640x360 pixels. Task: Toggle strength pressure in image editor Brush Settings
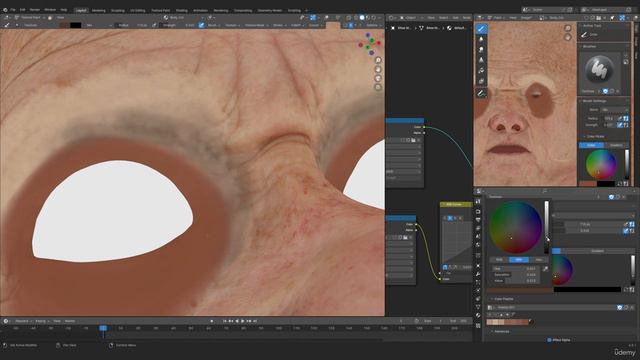620,125
